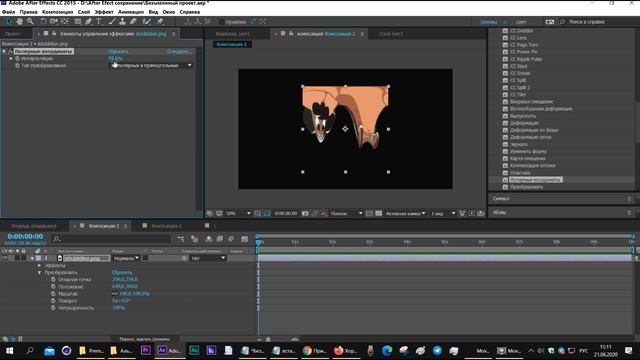Switch to the Render Queue tab
Screen dimensions: 640x360
(34, 226)
